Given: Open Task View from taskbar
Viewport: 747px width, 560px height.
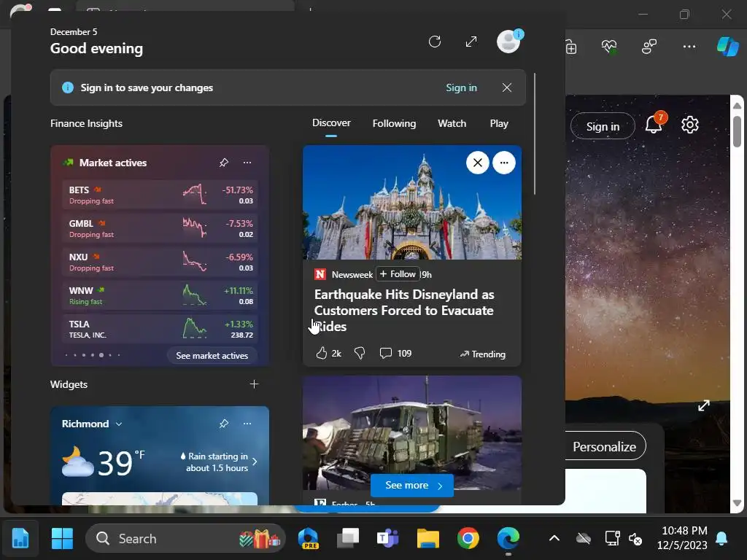Looking at the screenshot, I should tap(348, 539).
